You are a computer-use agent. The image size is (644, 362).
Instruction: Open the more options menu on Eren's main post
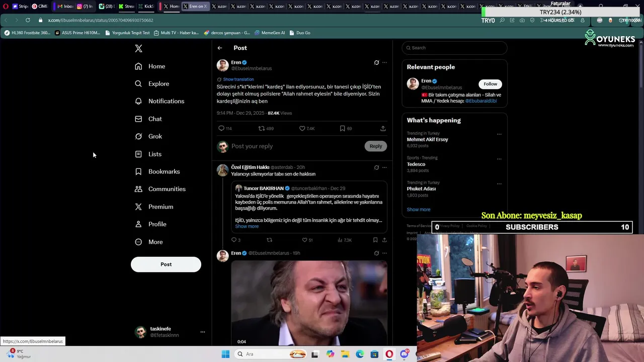384,62
